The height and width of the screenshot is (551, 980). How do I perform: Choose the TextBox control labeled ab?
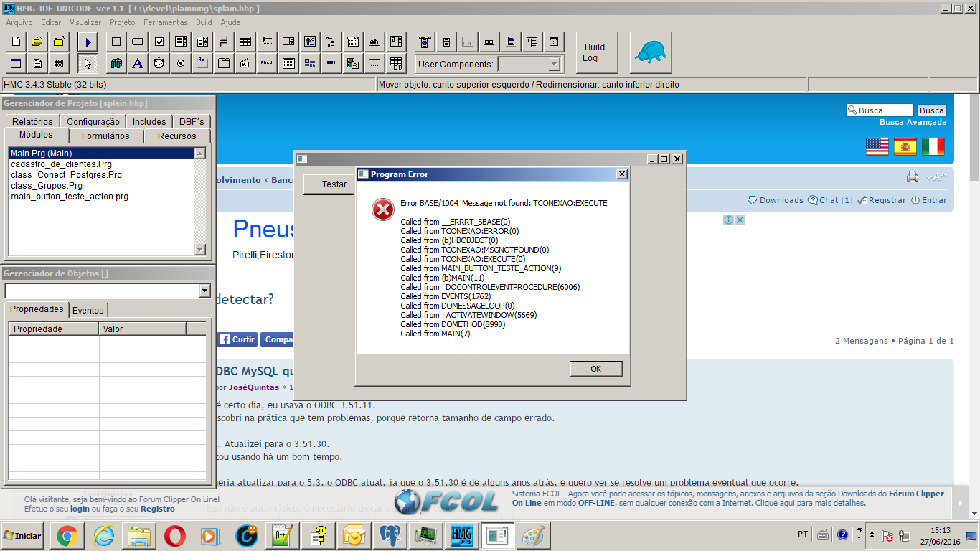coord(374,42)
